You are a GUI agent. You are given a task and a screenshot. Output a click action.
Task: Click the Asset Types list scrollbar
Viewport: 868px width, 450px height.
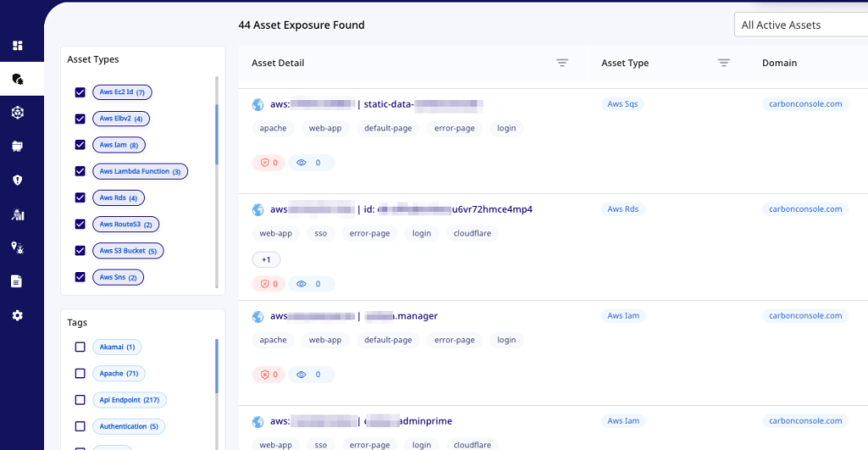click(217, 136)
